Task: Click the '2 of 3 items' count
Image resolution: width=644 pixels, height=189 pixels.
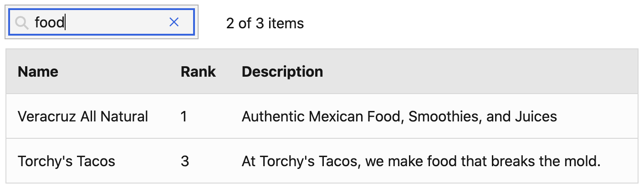Action: click(265, 23)
